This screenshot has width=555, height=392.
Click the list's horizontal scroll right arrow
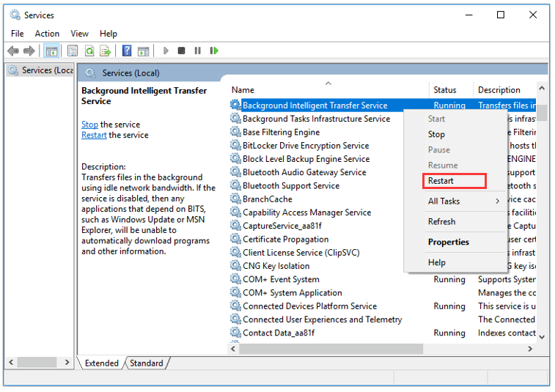pyautogui.click(x=530, y=349)
